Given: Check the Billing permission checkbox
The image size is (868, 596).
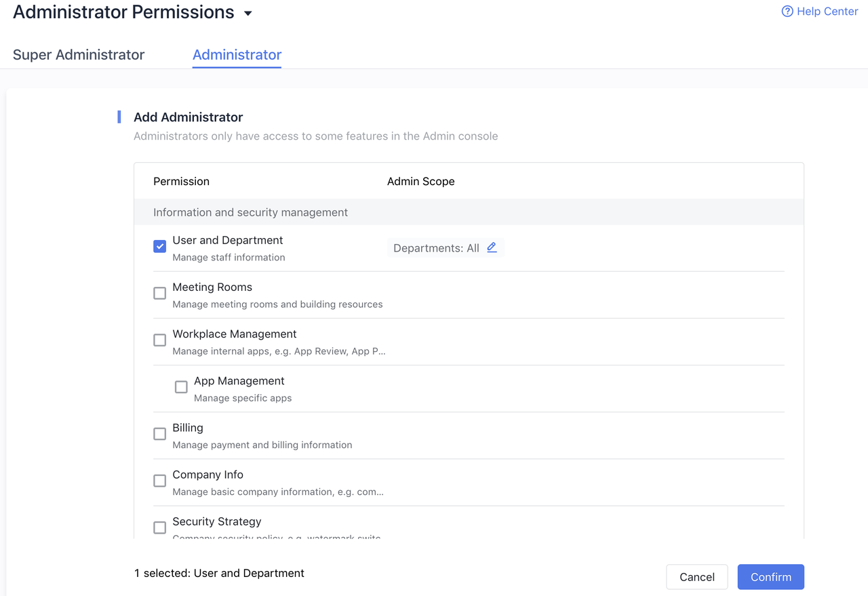Looking at the screenshot, I should (159, 433).
